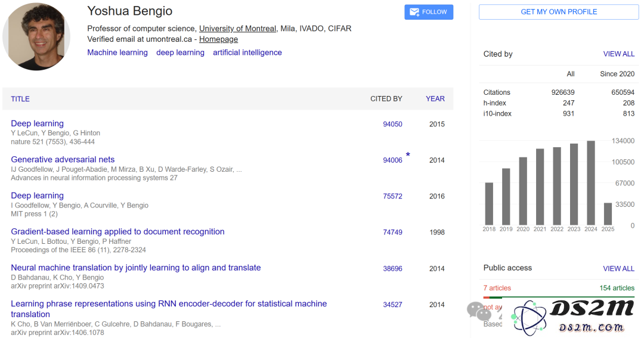This screenshot has height=338, width=644.
Task: Click the 2022 bar in citations chart
Action: point(557,186)
